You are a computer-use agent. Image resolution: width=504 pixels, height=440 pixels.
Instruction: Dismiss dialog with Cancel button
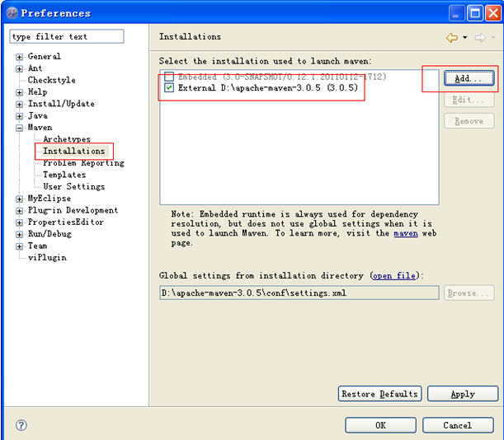458,425
